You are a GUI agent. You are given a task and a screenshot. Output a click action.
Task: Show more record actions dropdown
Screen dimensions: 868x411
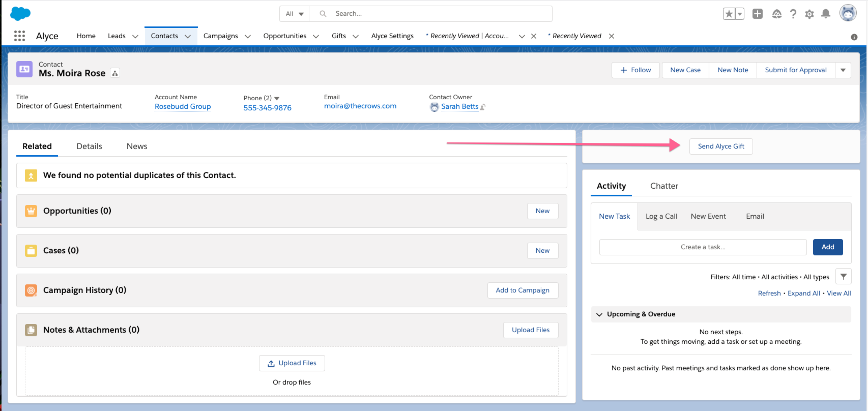[843, 70]
